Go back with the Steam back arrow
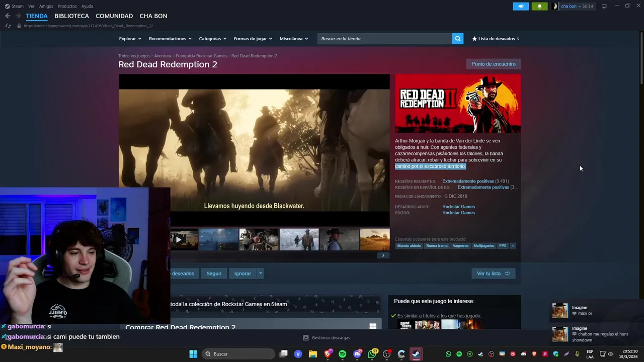The width and height of the screenshot is (644, 362). point(8,16)
